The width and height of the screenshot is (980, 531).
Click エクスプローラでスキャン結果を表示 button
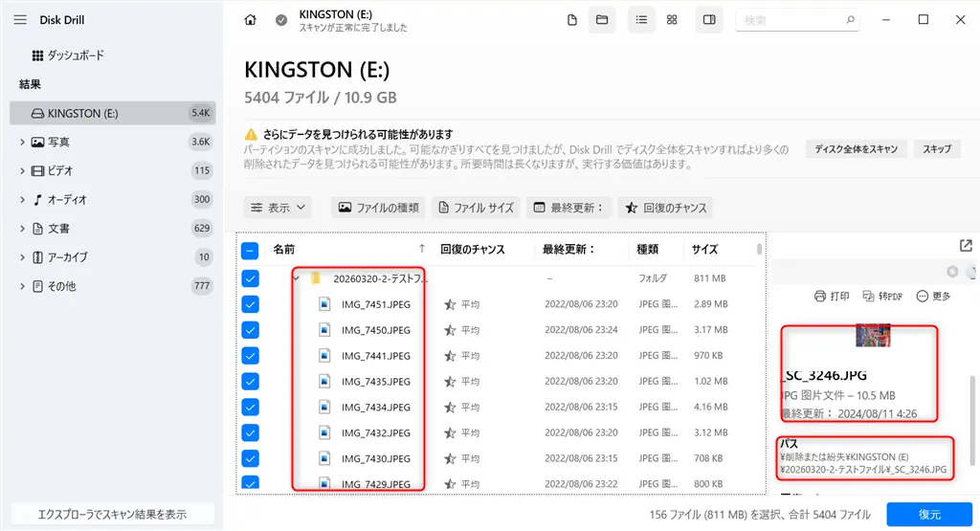point(112,514)
